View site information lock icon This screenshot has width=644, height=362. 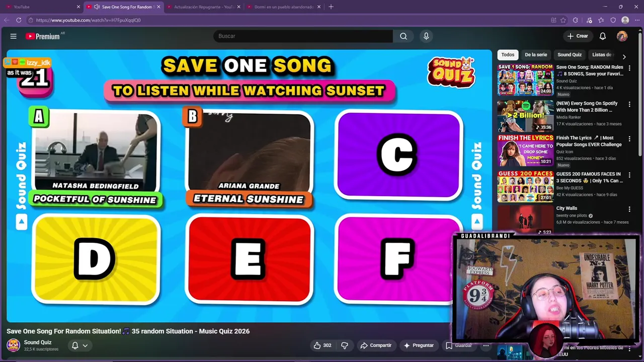pos(31,20)
